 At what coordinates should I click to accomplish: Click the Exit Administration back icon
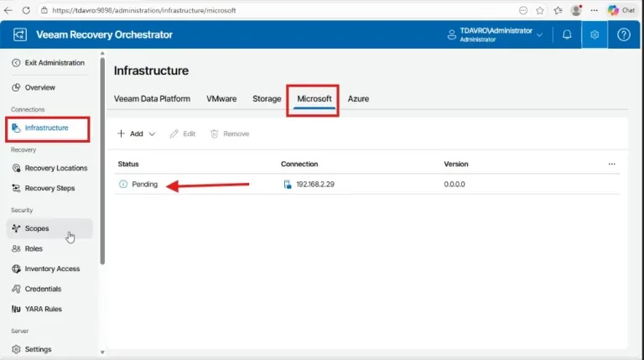coord(16,63)
